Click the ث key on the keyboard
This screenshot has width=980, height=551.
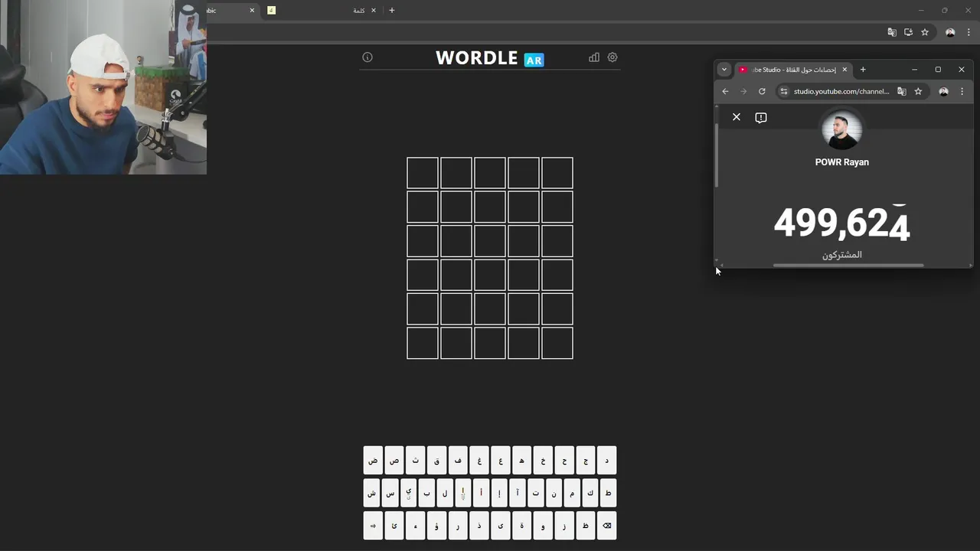click(x=416, y=461)
